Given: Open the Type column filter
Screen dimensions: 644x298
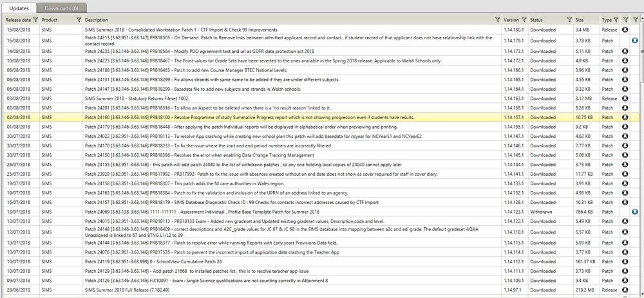Looking at the screenshot, I should [x=616, y=20].
